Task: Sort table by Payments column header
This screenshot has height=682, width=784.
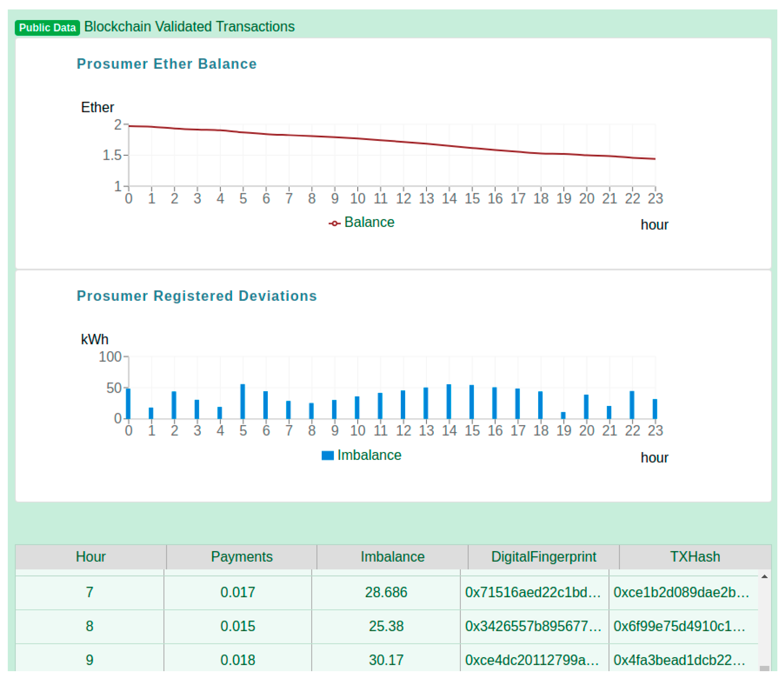Action: [242, 557]
